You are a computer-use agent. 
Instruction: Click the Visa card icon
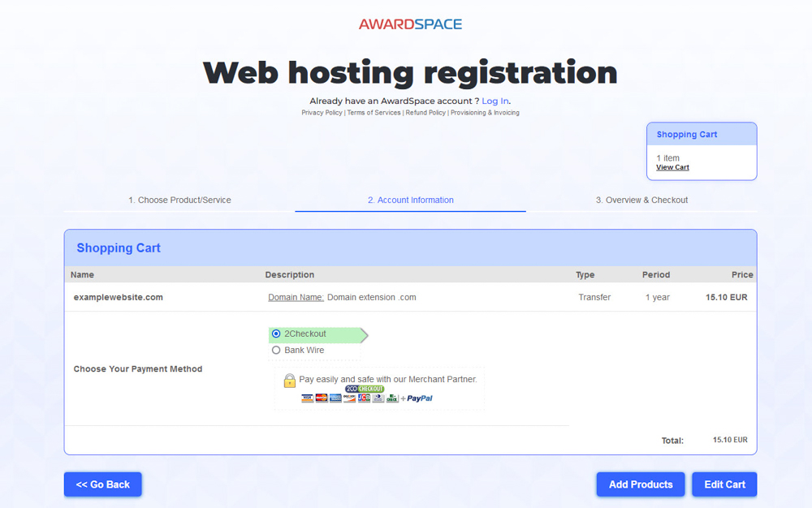coord(308,398)
